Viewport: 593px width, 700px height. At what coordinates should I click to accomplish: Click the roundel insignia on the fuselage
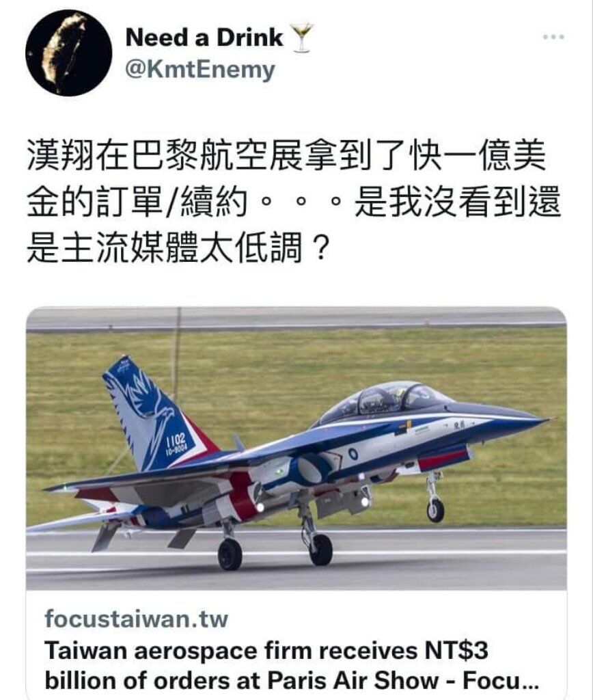[353, 454]
